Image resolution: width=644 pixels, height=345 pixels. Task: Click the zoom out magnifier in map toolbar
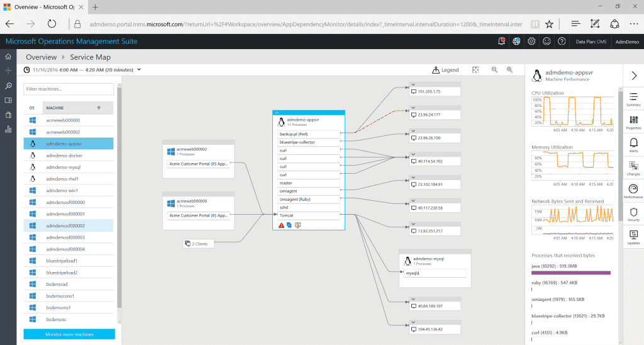[494, 70]
